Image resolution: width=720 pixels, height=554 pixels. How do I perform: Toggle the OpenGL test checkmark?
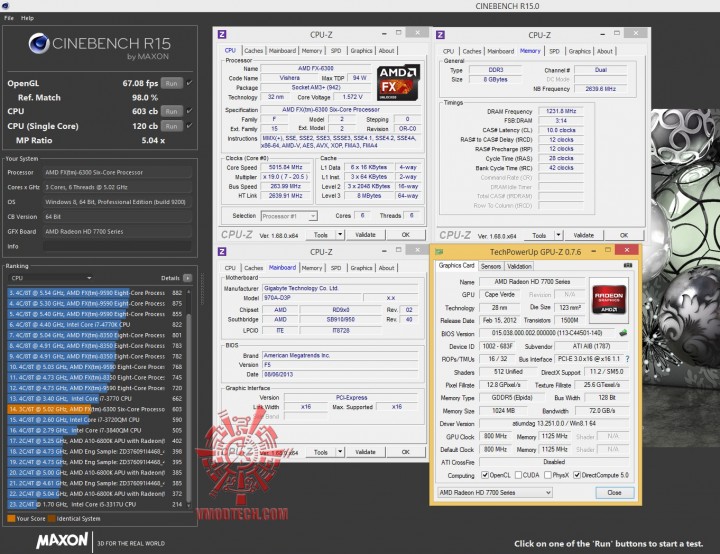[x=190, y=83]
